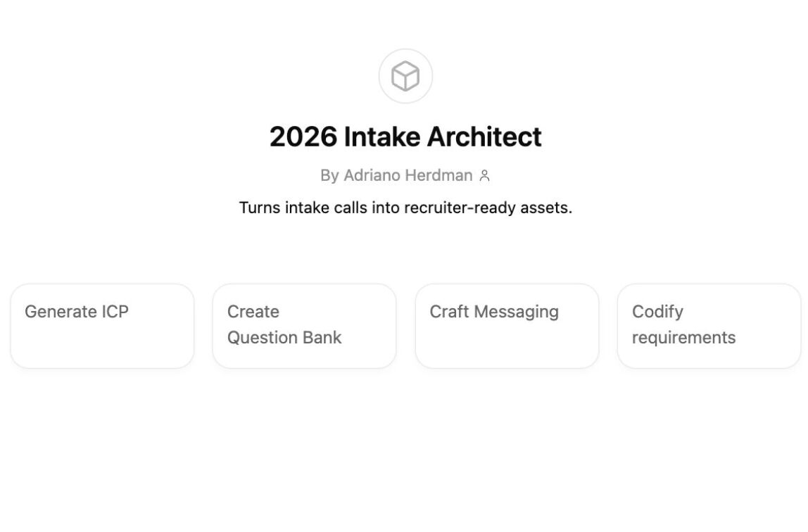
Task: Click the person icon beside author name
Action: 484,176
